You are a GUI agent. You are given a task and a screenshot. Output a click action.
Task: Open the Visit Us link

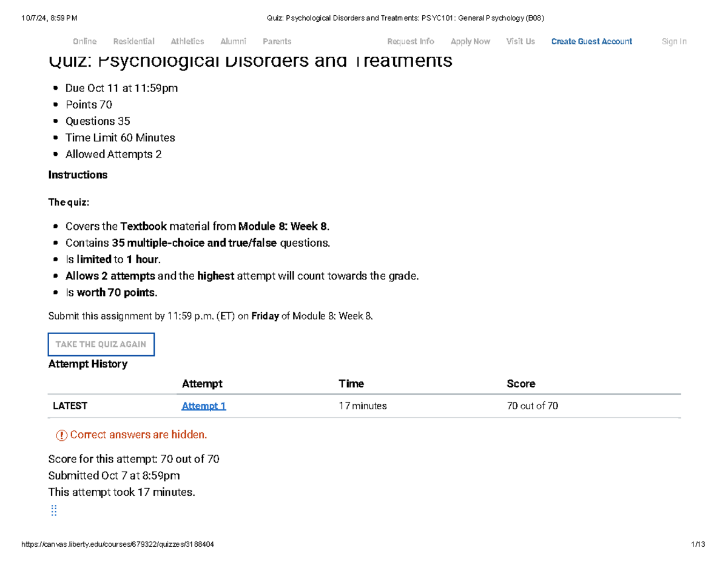[521, 42]
